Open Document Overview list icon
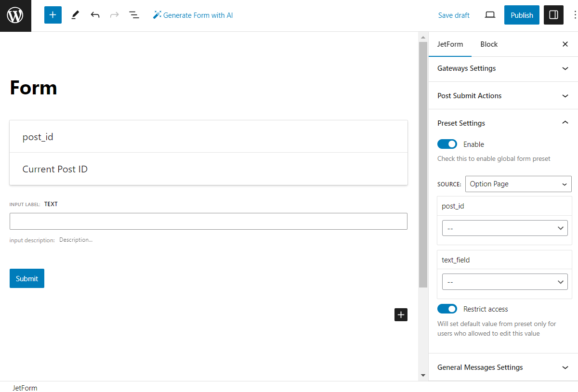The image size is (578, 392). click(x=134, y=15)
